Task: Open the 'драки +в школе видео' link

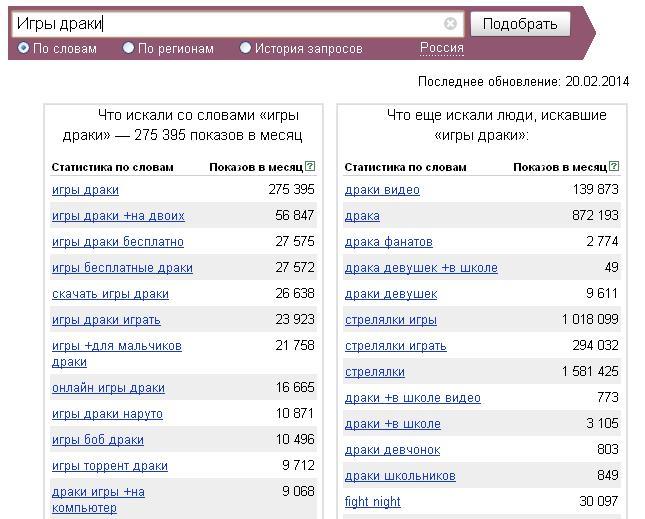Action: pyautogui.click(x=413, y=398)
